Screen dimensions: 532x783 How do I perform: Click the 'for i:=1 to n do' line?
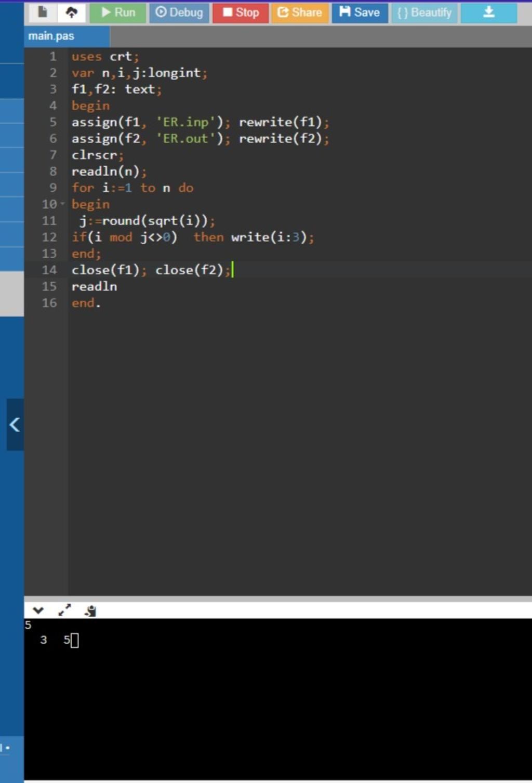point(132,188)
